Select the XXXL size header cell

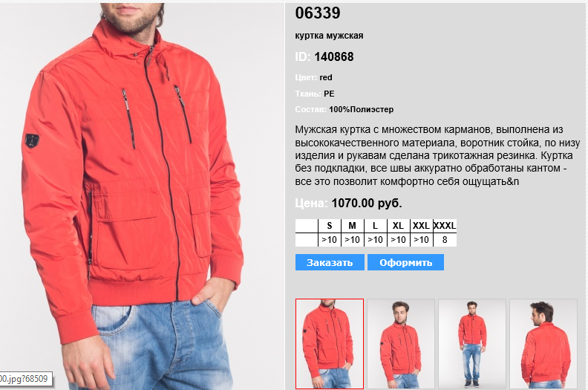[445, 226]
